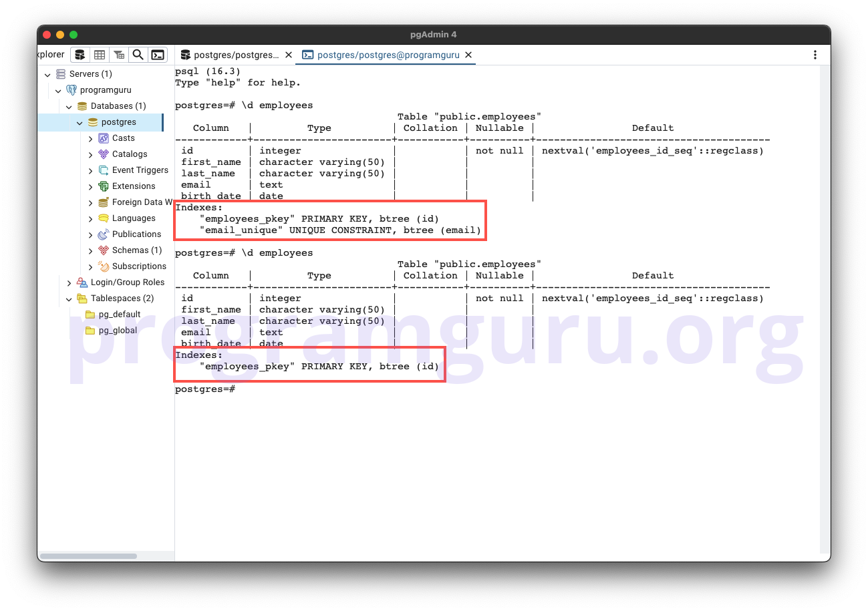Image resolution: width=868 pixels, height=611 pixels.
Task: Collapse the Databases (1) node
Action: point(69,106)
